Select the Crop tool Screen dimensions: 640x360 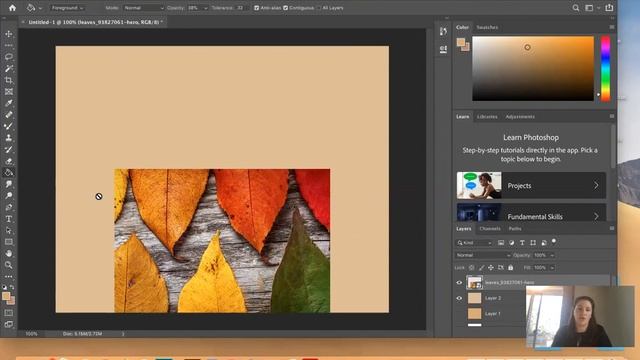pos(9,80)
